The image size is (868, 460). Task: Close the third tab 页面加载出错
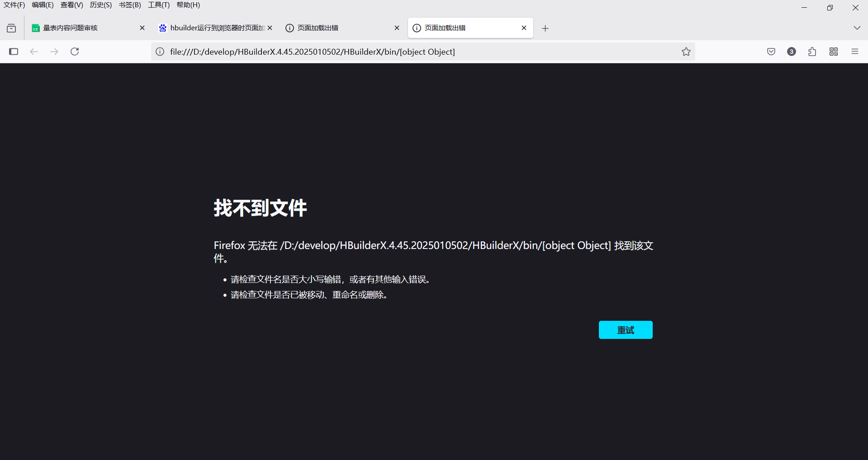397,28
